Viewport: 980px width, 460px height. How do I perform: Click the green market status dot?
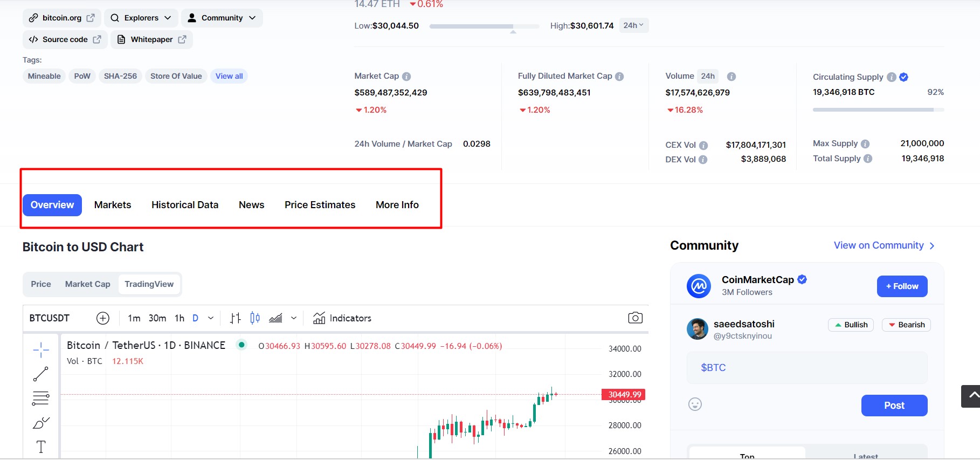[x=241, y=345]
